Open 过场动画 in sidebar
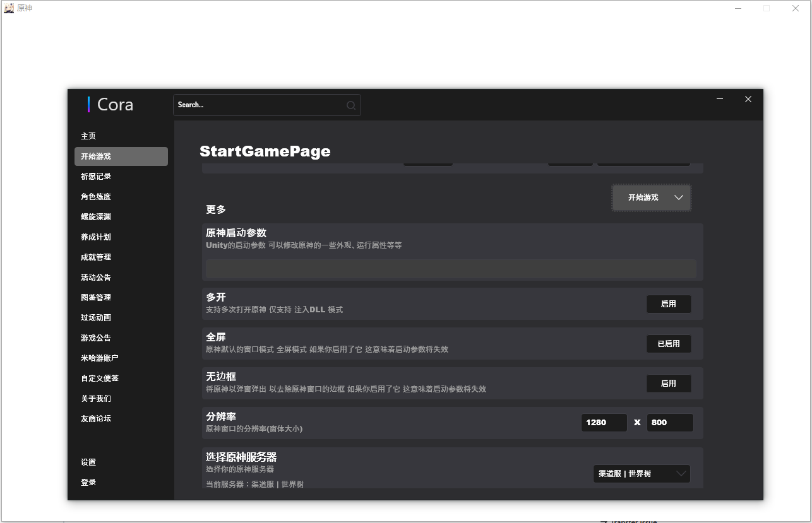Screen dimensions: 812x523 (x=121, y=318)
